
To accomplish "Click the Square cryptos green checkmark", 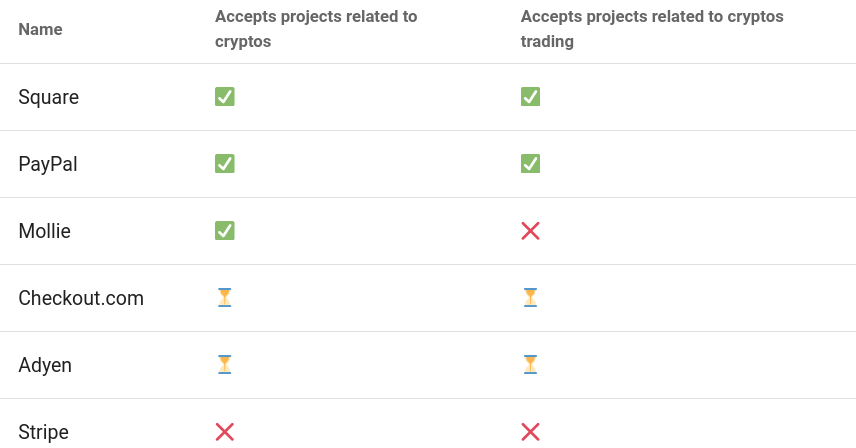I will [224, 97].
